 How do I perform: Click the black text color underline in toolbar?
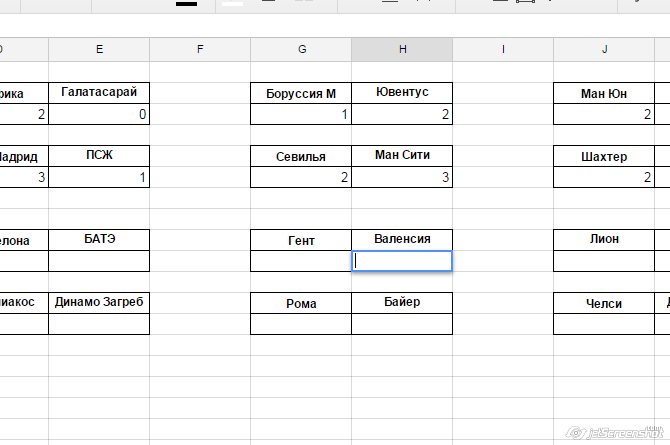click(x=186, y=4)
